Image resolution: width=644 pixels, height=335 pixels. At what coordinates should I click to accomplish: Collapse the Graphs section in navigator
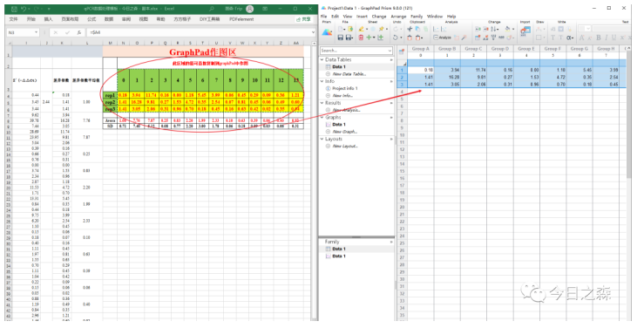coord(322,117)
